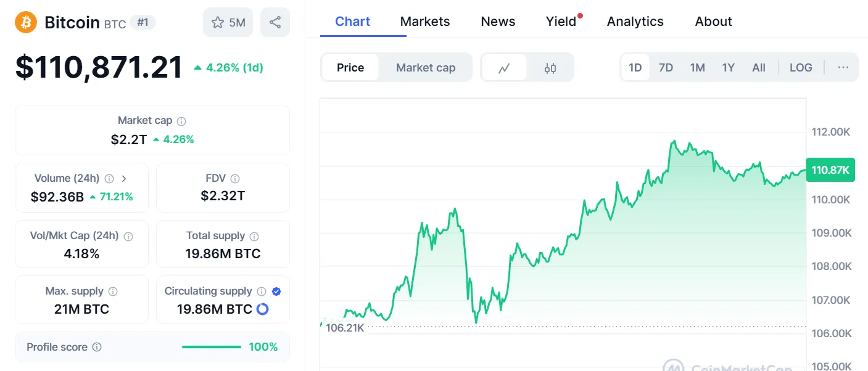Click the Profile score progress bar

tap(212, 348)
